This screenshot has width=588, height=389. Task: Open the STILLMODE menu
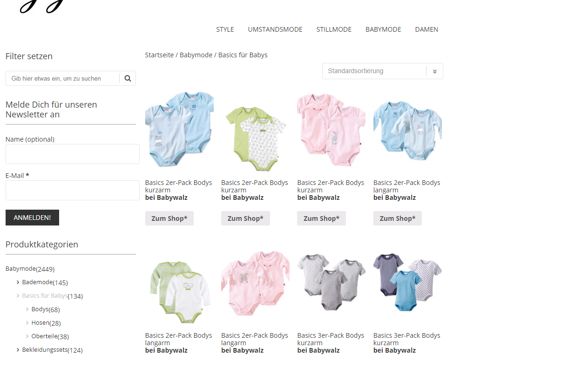point(334,29)
